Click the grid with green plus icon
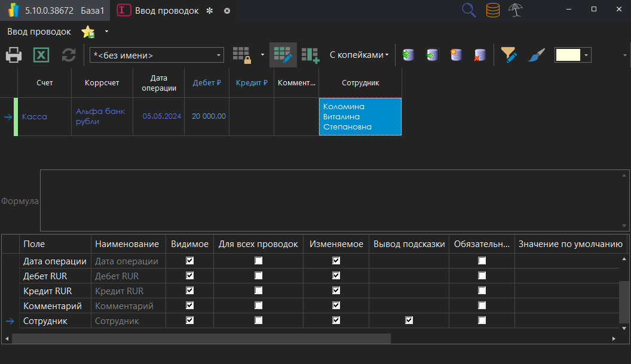Screen dimensions: 631x364 coord(310,55)
